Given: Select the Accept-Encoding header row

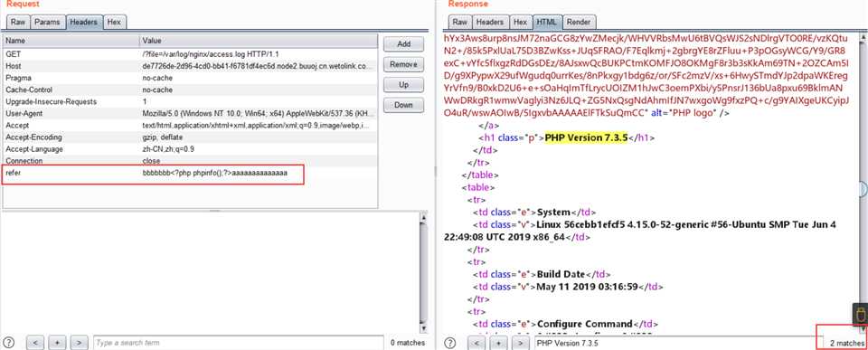Looking at the screenshot, I should (191, 137).
